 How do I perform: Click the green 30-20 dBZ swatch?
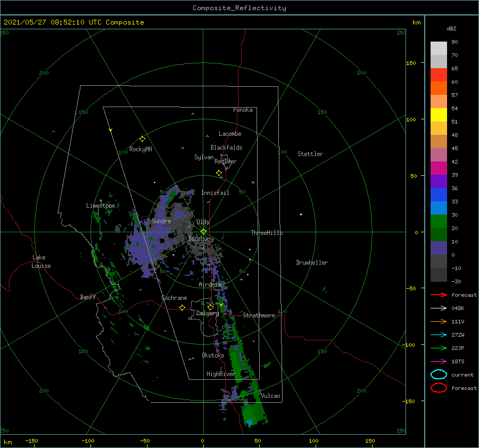pyautogui.click(x=439, y=222)
